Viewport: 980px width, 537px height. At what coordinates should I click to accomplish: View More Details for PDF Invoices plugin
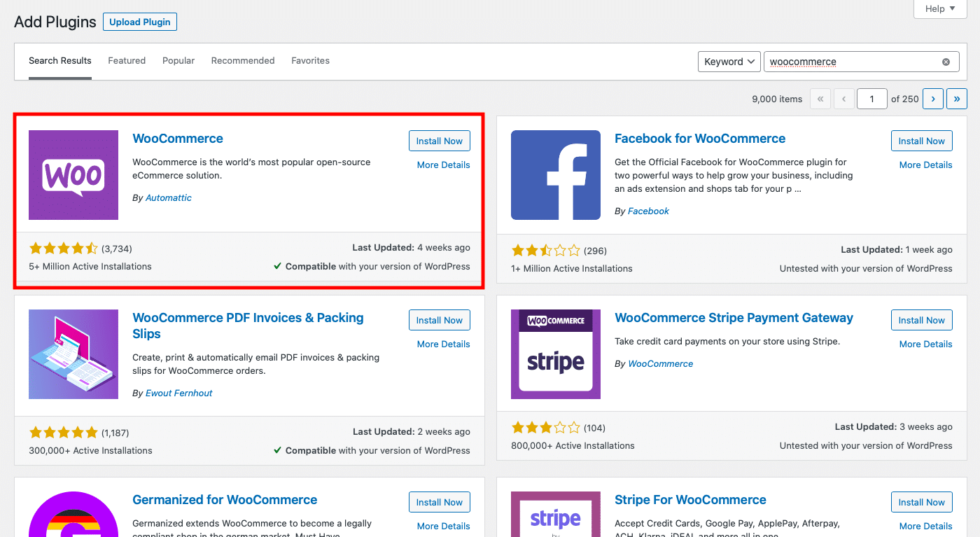click(x=444, y=344)
